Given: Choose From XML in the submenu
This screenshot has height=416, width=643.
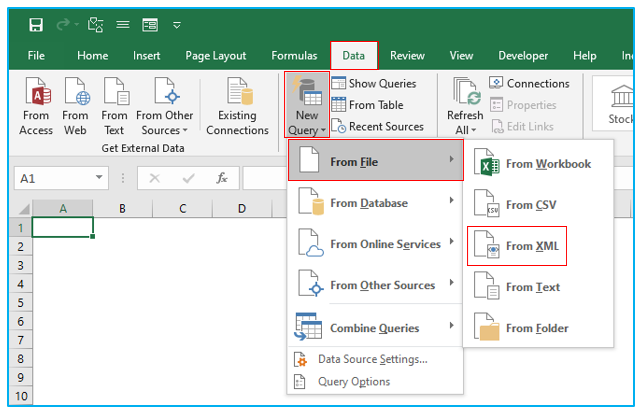Looking at the screenshot, I should click(517, 246).
